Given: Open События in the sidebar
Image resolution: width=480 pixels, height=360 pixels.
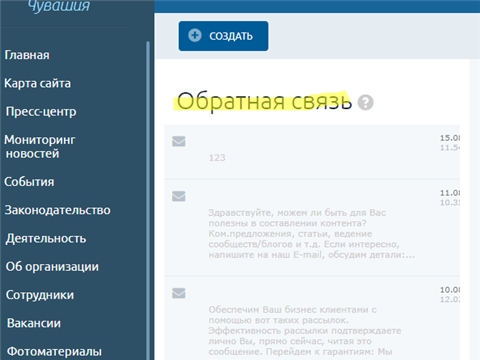Looking at the screenshot, I should pyautogui.click(x=29, y=182).
